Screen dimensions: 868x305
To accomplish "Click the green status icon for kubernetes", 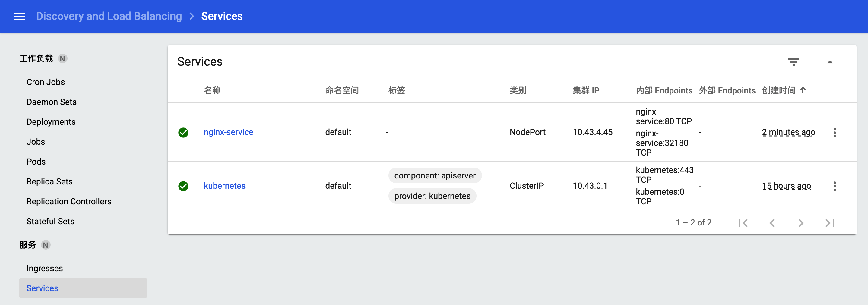I will pyautogui.click(x=183, y=186).
